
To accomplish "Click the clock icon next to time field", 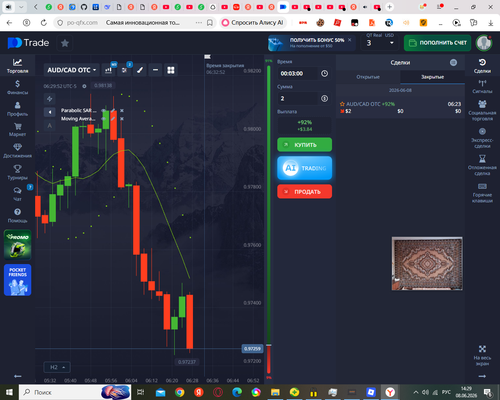I will pyautogui.click(x=324, y=73).
